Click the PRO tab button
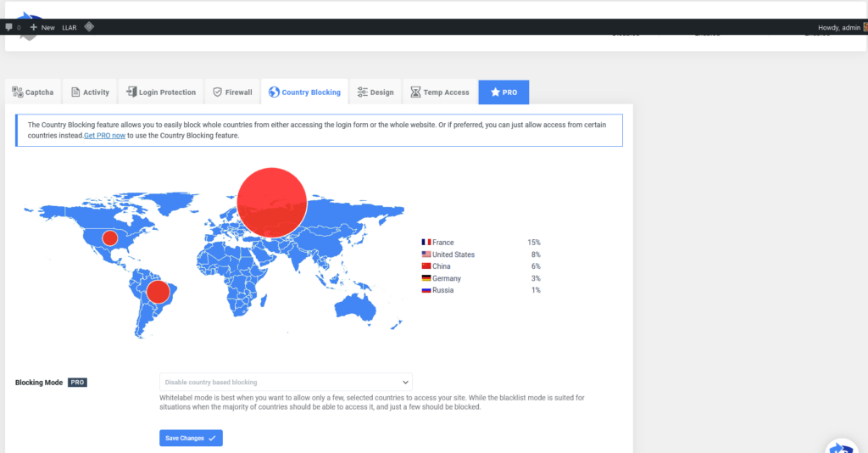This screenshot has height=453, width=868. pyautogui.click(x=504, y=92)
